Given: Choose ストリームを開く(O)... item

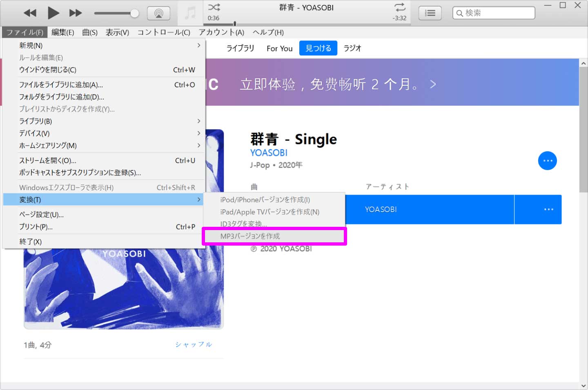Looking at the screenshot, I should (104, 161).
